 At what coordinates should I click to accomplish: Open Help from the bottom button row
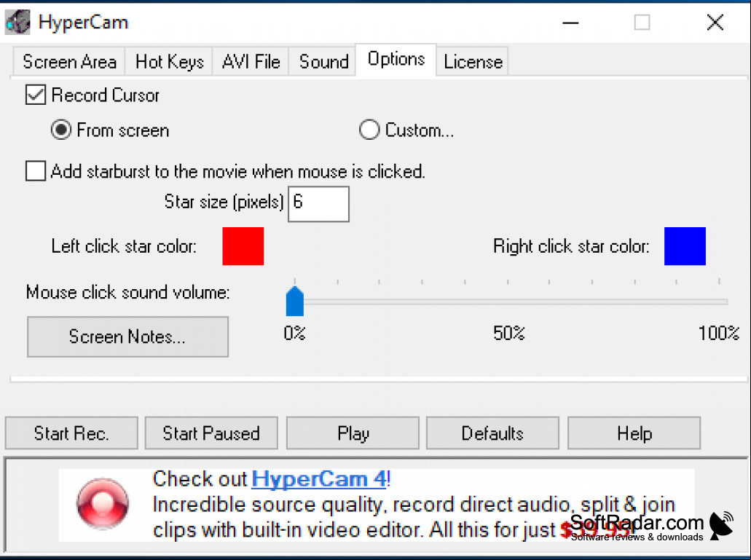click(634, 433)
